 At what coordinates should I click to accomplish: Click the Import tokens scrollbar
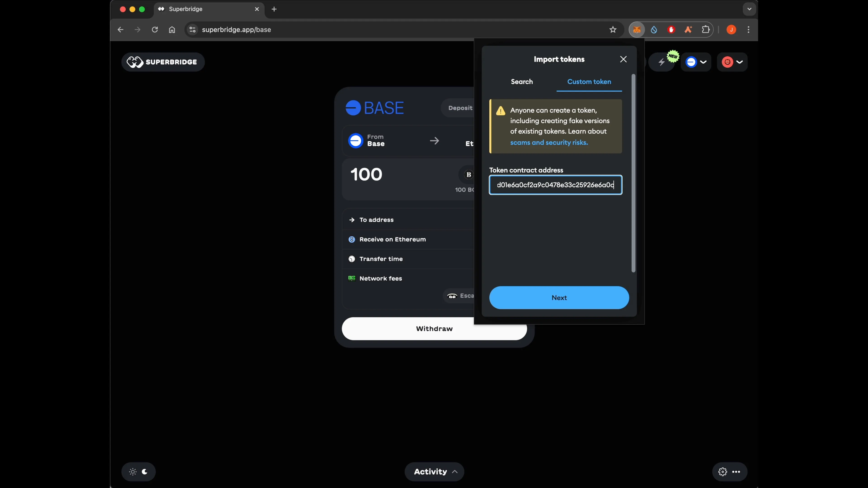633,173
